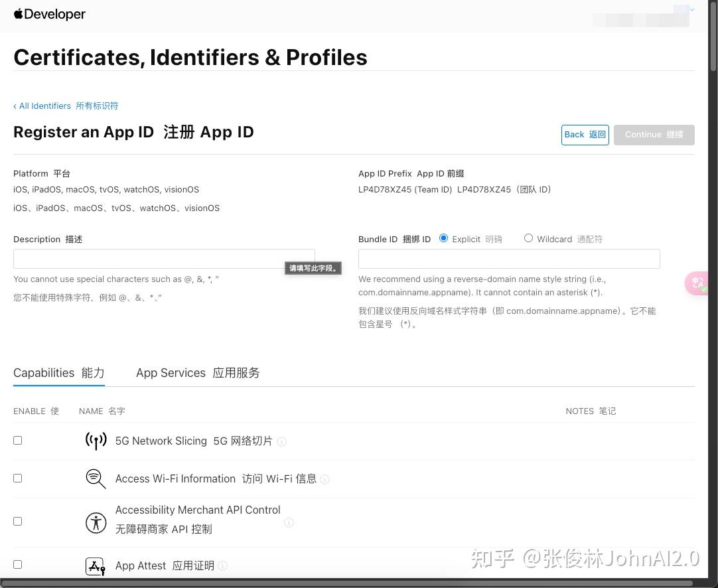Enable the App Attest checkbox
This screenshot has width=718, height=588.
pos(17,563)
